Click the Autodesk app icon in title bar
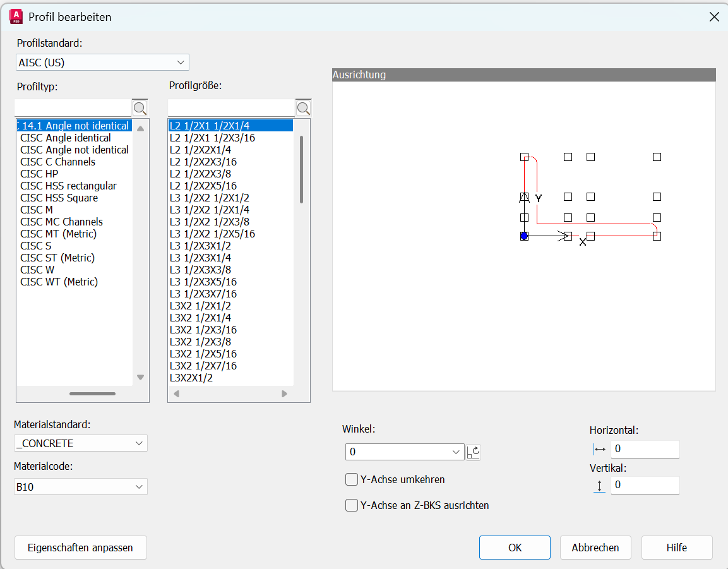 tap(16, 16)
